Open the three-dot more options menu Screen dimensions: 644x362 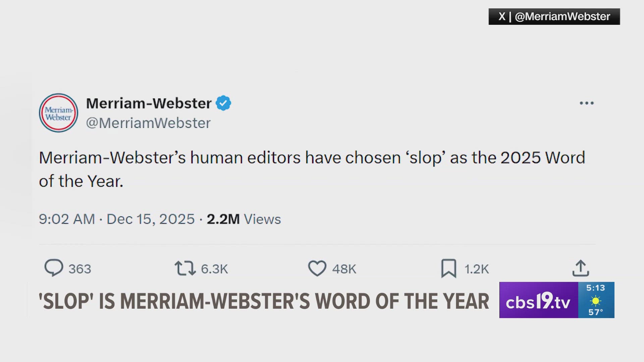click(x=587, y=103)
